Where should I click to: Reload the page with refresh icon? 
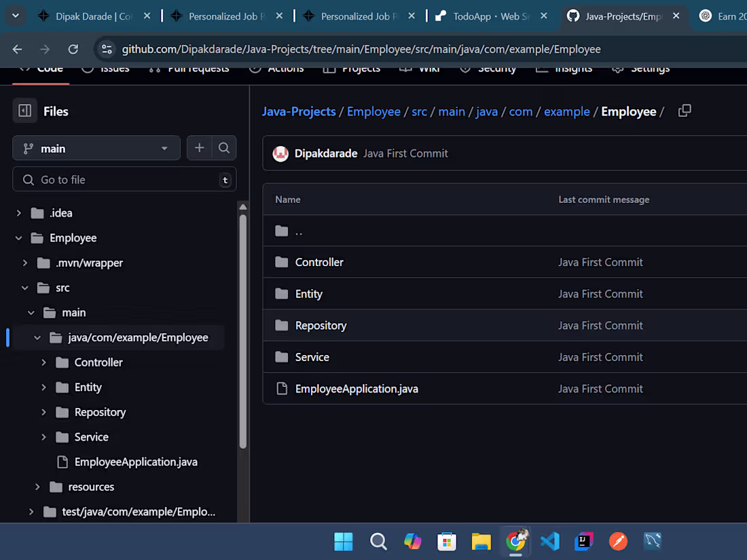point(73,49)
